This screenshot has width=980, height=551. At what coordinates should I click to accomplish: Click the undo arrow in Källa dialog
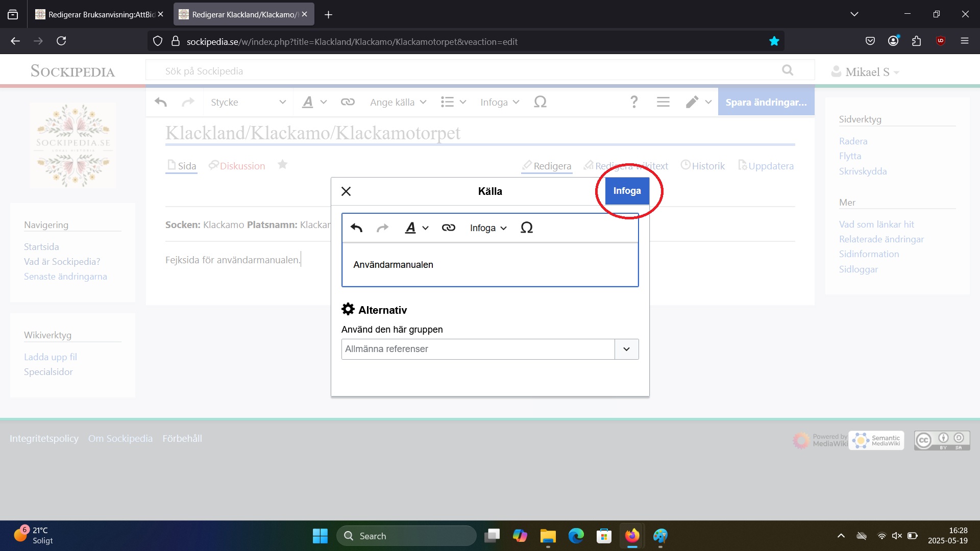[x=356, y=228]
